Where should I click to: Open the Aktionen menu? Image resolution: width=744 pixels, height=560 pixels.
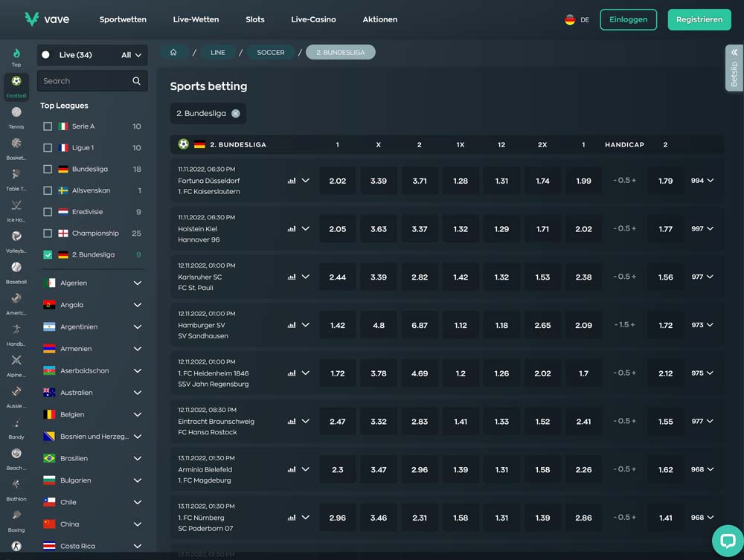tap(380, 19)
